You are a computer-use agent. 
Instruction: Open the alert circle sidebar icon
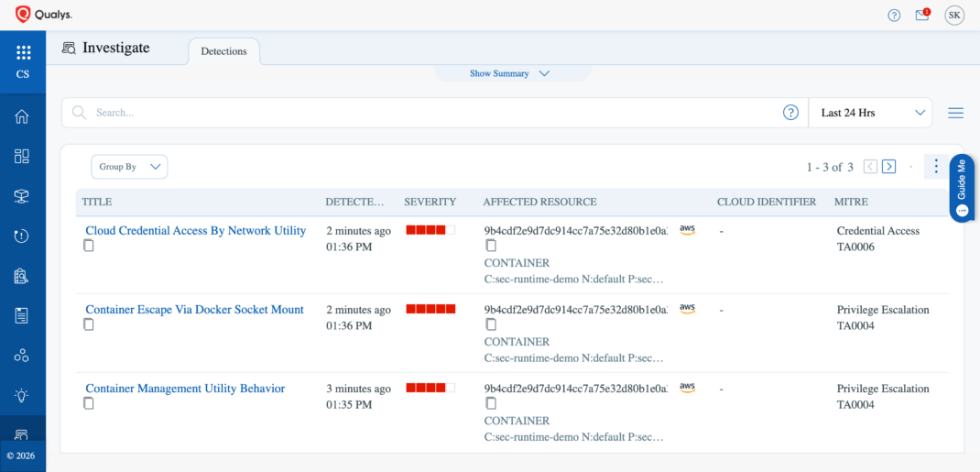22,236
